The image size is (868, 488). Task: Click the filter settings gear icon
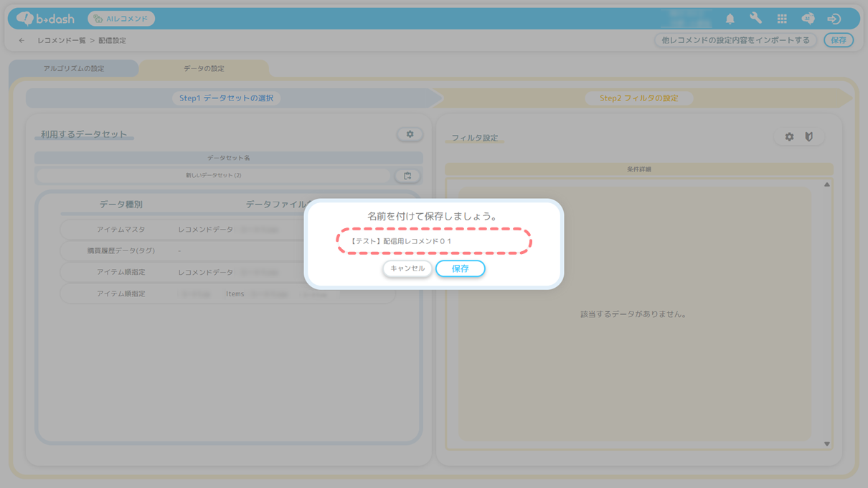coord(789,137)
